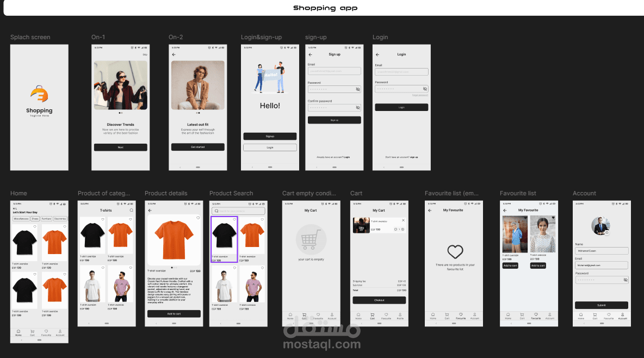This screenshot has width=644, height=358.
Task: Tap Home icon in Home screen bottom navigation
Action: (x=18, y=332)
